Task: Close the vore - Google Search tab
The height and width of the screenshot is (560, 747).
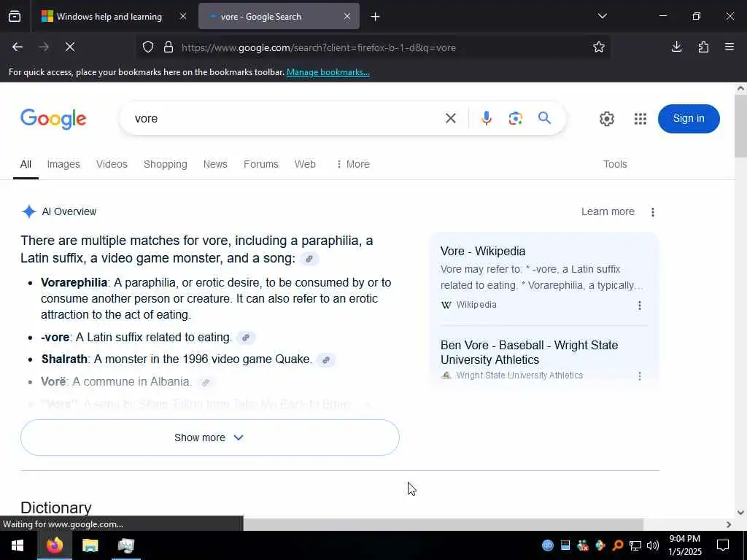Action: pos(347,17)
